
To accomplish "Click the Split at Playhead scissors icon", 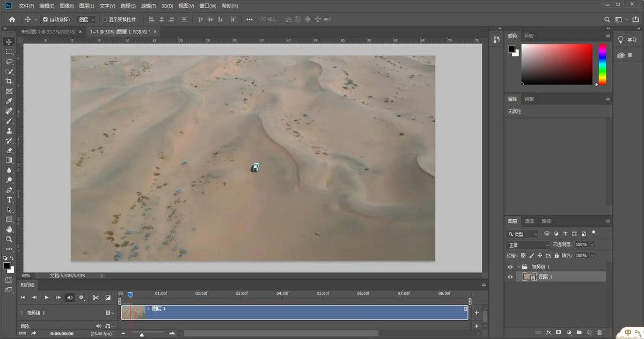I will (95, 297).
